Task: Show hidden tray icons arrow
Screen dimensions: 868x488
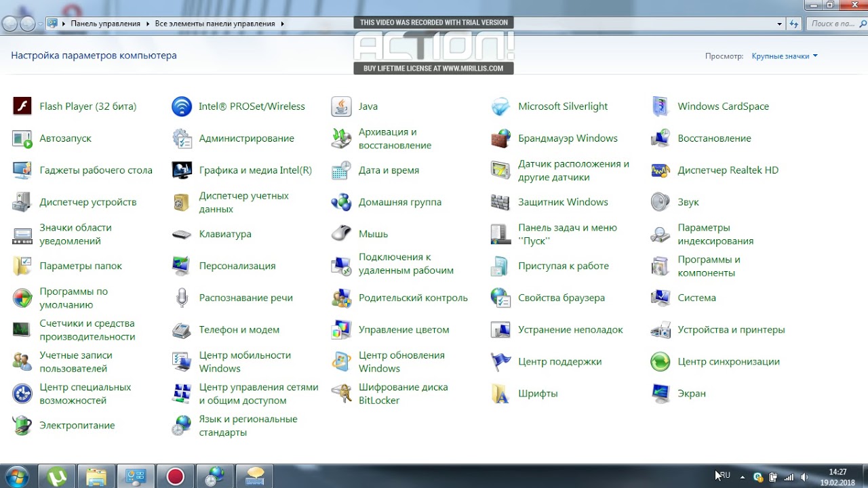Action: tap(742, 476)
